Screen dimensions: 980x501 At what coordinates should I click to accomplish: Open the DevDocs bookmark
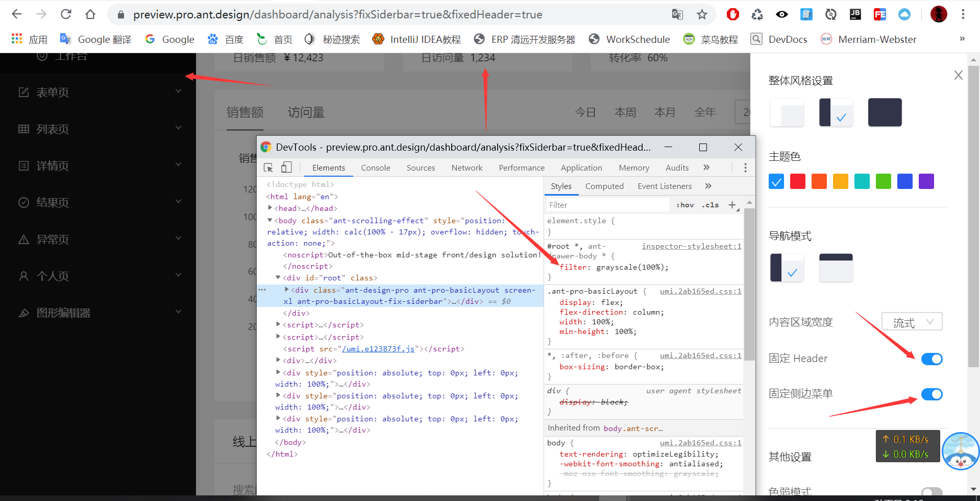pyautogui.click(x=779, y=39)
